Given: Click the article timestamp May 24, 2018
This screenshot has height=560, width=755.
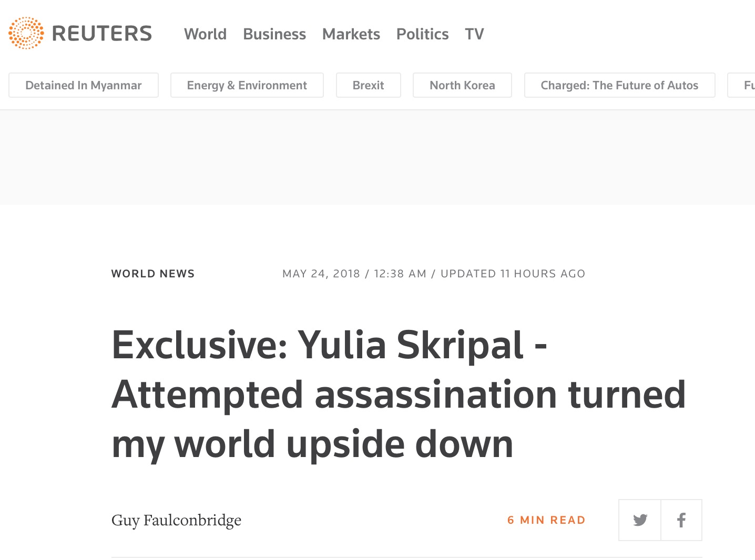Looking at the screenshot, I should (x=321, y=274).
